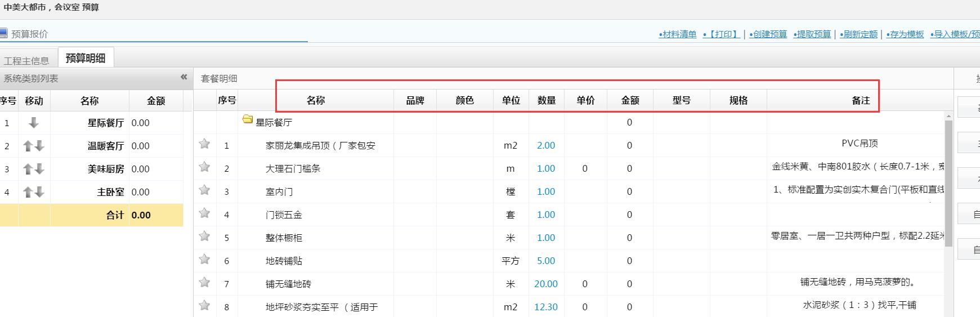Click the scroll-up arrow of detail table
This screenshot has width=980, height=317.
pyautogui.click(x=948, y=116)
